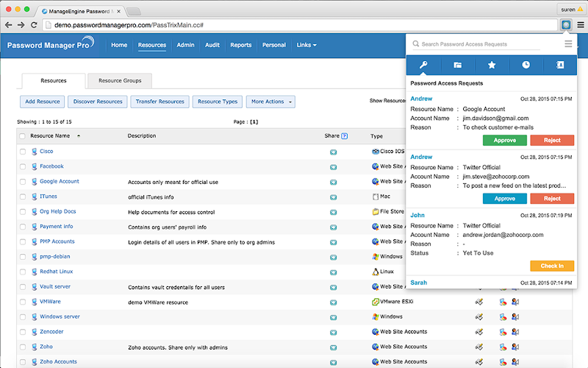Click the share icon for Cisco resource

pyautogui.click(x=333, y=152)
